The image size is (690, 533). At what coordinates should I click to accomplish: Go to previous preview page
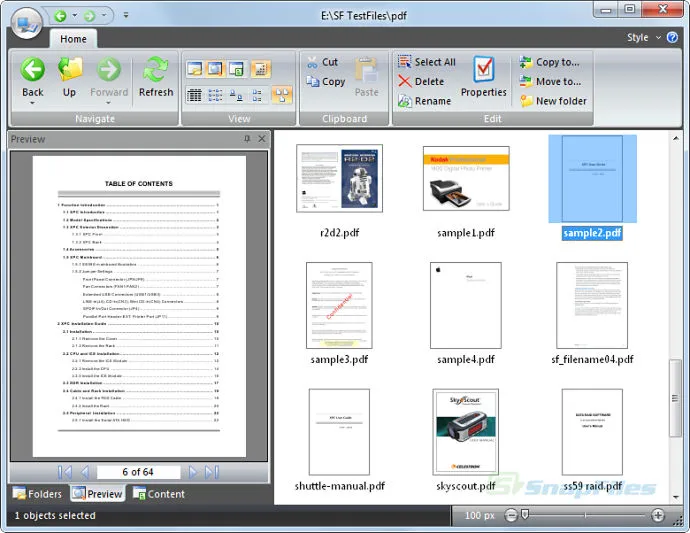pos(85,472)
